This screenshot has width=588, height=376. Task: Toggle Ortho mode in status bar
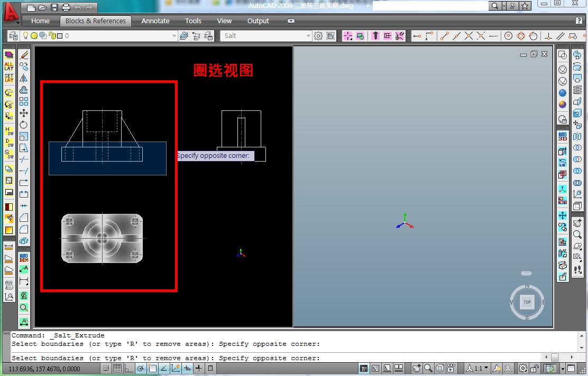pos(128,369)
